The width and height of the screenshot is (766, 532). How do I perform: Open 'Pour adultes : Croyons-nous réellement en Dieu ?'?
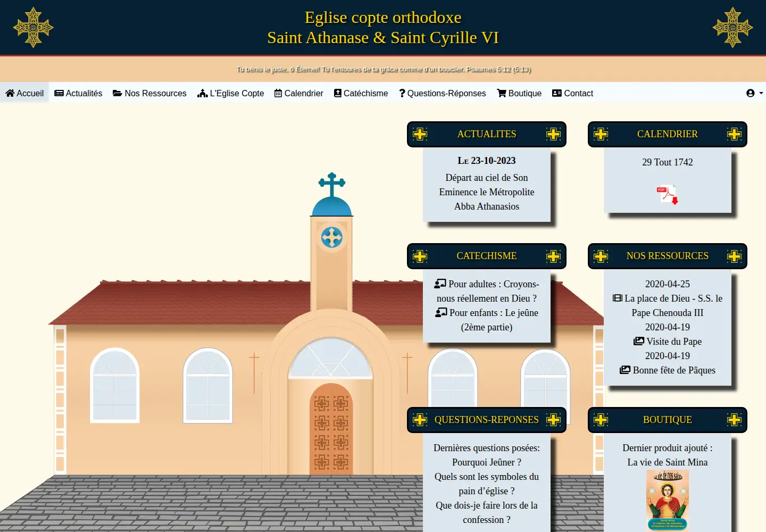tap(487, 291)
